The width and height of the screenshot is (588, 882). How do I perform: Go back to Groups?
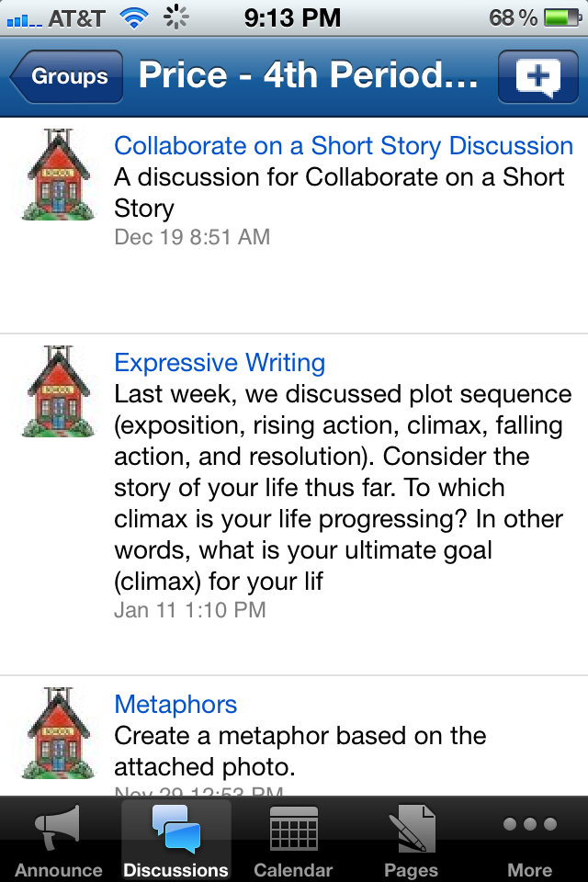(66, 77)
